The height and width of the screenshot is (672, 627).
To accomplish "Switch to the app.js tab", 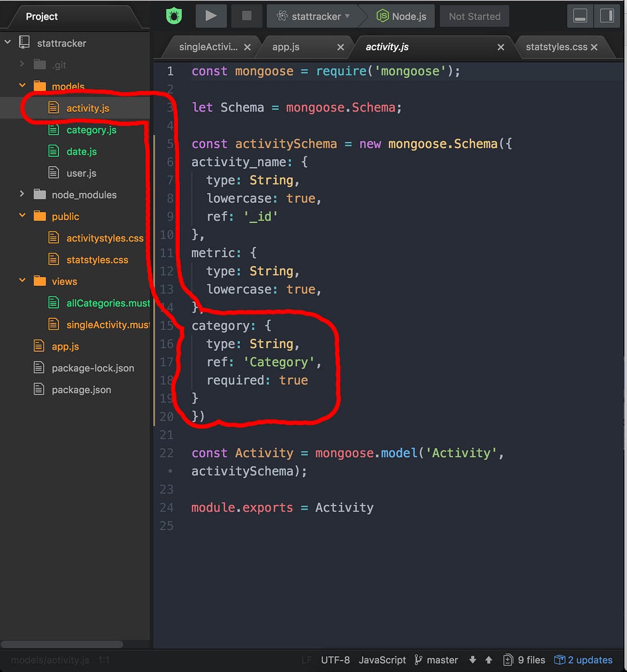I will [285, 47].
